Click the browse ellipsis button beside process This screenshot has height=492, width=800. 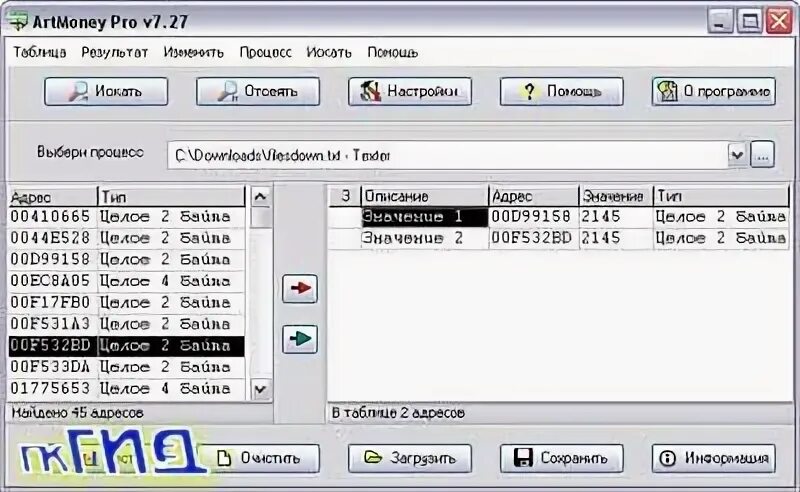click(x=762, y=155)
